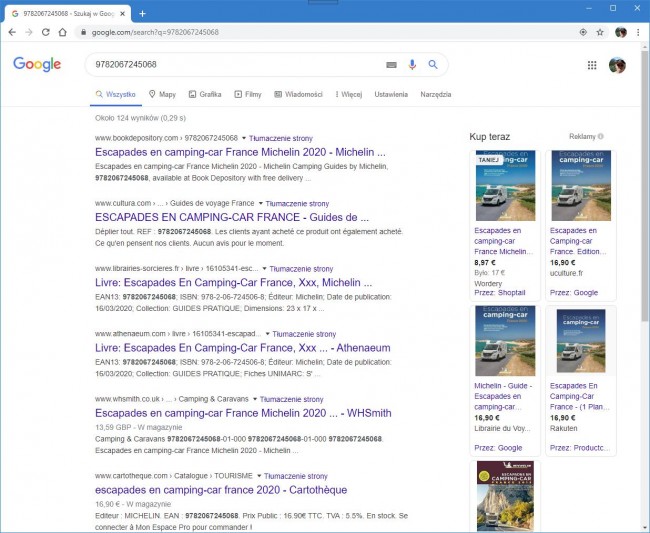
Task: Click the Przez: Shoptail link
Action: (500, 293)
